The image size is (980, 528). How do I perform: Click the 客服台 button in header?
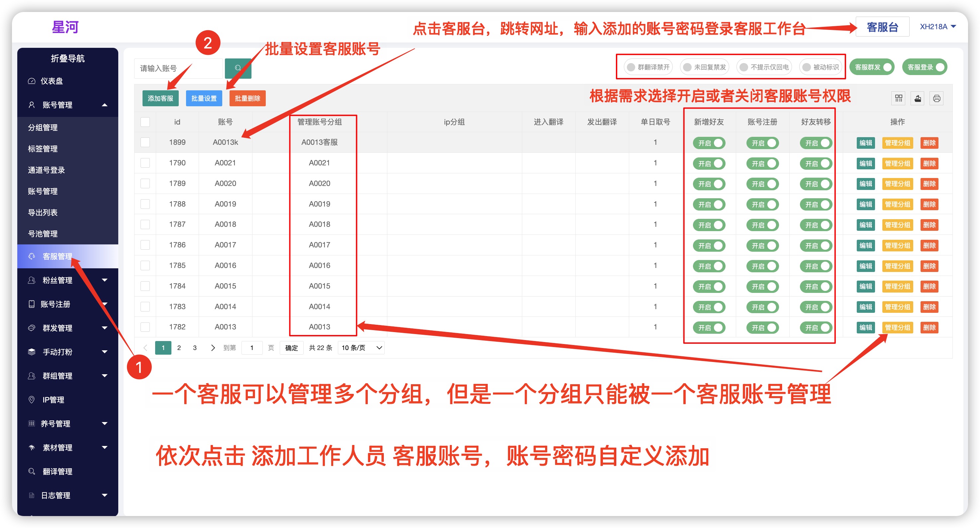click(882, 27)
